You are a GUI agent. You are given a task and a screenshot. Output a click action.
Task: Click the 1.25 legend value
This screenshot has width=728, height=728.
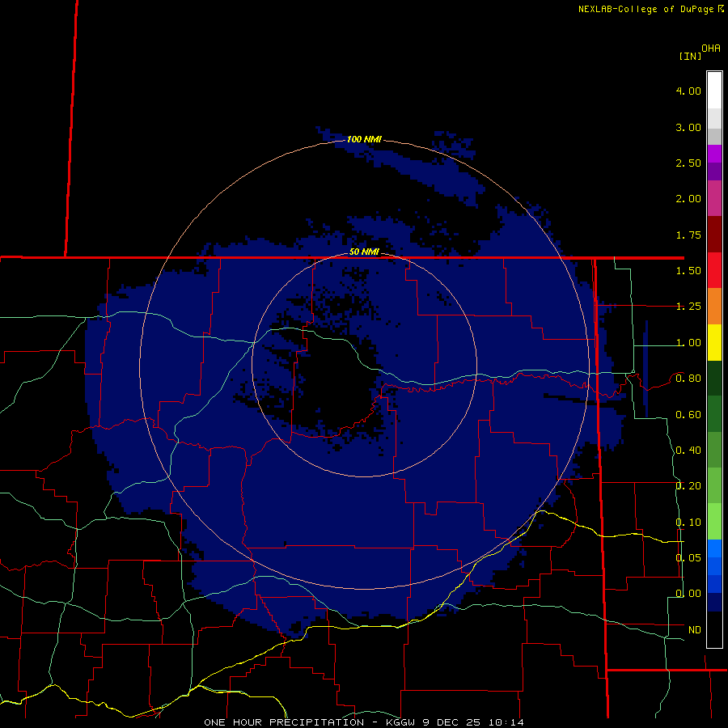pyautogui.click(x=688, y=307)
